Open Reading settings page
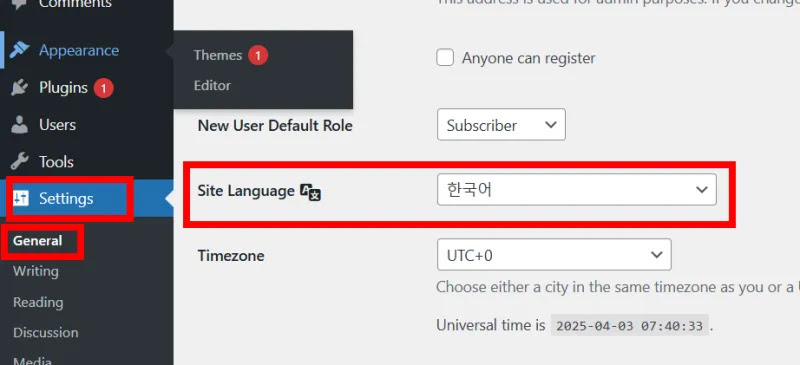Image resolution: width=800 pixels, height=365 pixels. click(38, 302)
